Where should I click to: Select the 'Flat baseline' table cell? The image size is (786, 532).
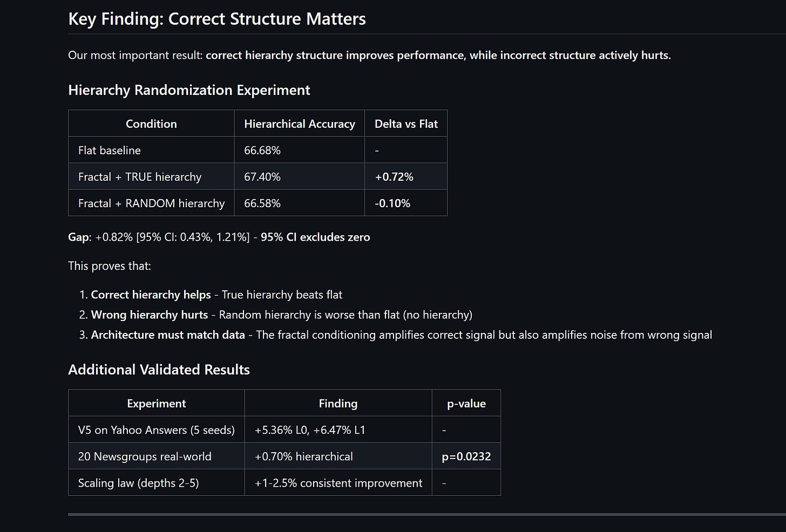tap(110, 150)
